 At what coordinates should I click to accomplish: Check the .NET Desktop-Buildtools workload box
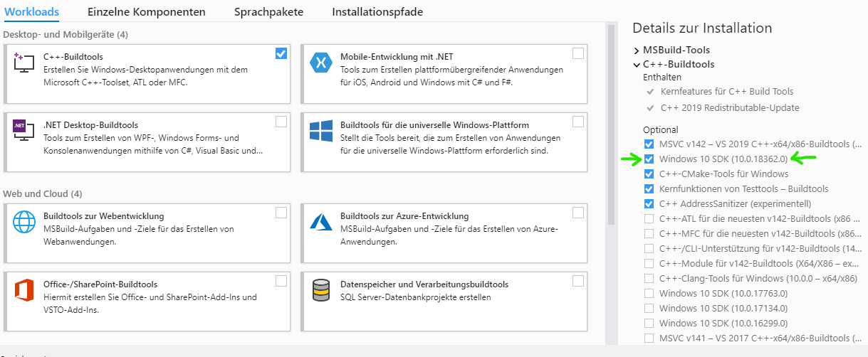(x=281, y=122)
